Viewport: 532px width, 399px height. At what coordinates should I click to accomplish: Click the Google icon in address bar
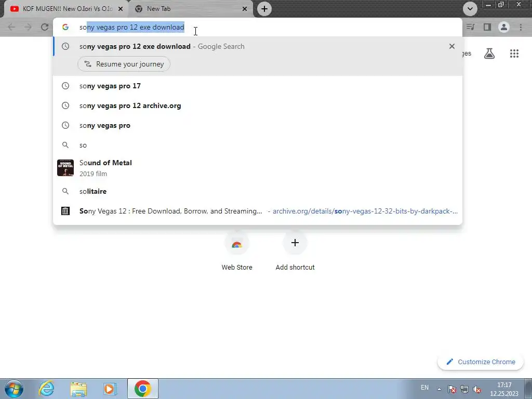pyautogui.click(x=65, y=27)
